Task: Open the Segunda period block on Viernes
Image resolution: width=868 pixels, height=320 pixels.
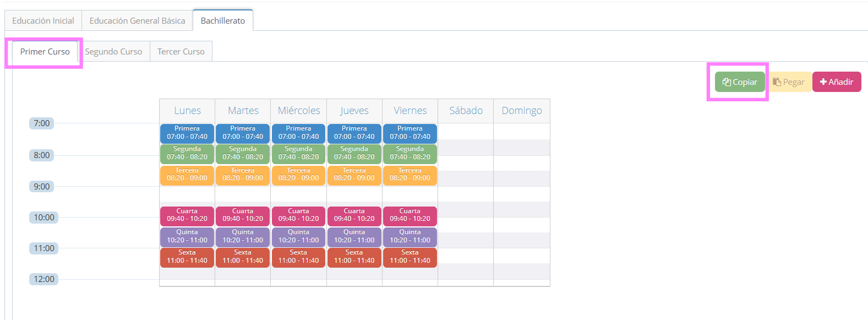Action: [410, 154]
